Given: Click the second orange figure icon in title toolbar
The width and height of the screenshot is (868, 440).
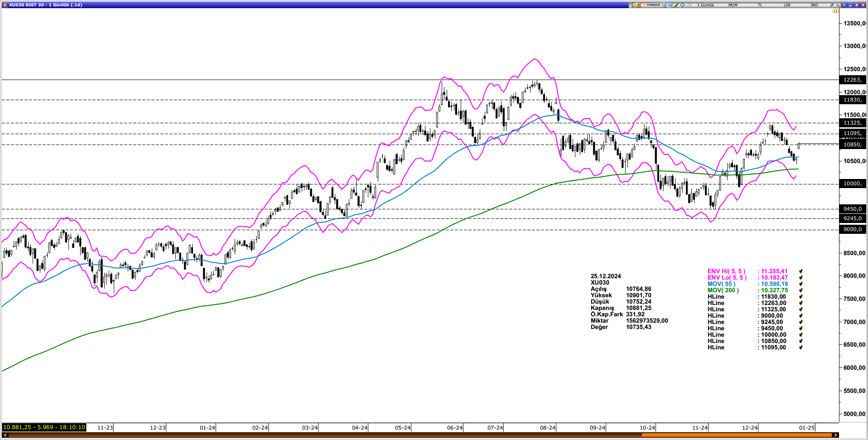Looking at the screenshot, I should tap(638, 5).
